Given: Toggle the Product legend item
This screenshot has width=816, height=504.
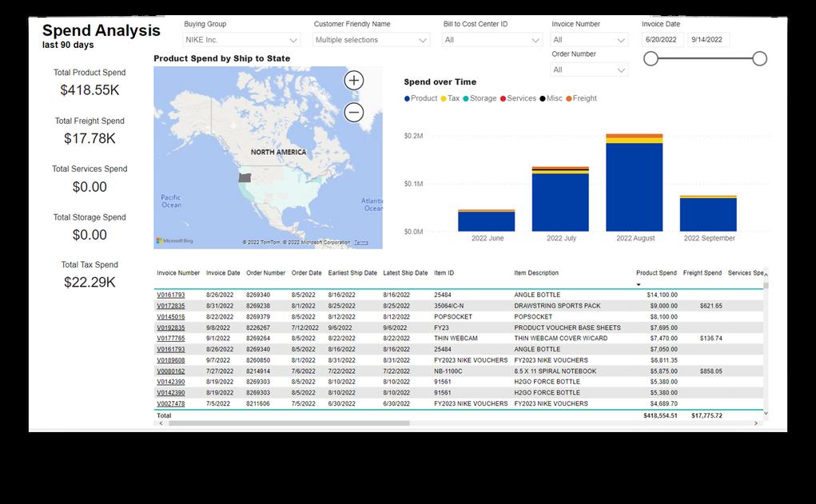Looking at the screenshot, I should coord(420,98).
